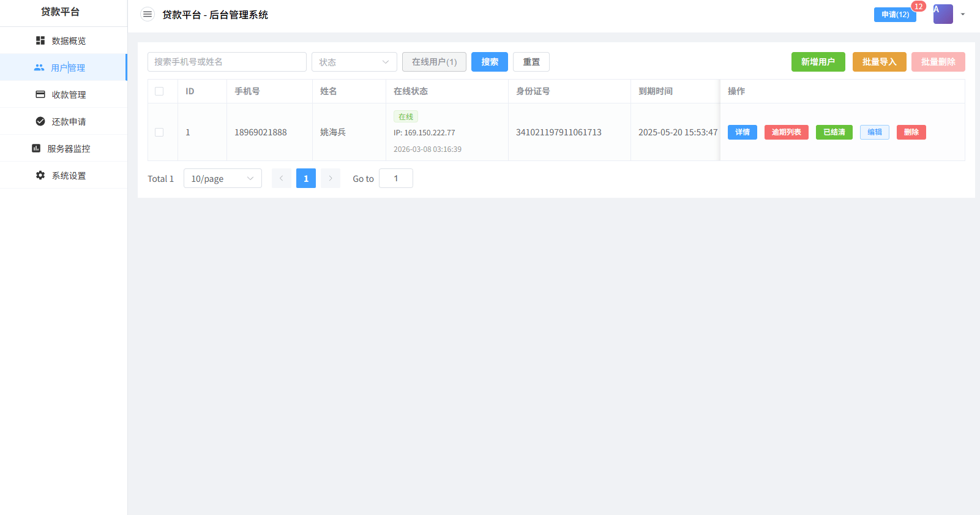The image size is (980, 515).
Task: Click the 用户管理 people icon
Action: (39, 67)
